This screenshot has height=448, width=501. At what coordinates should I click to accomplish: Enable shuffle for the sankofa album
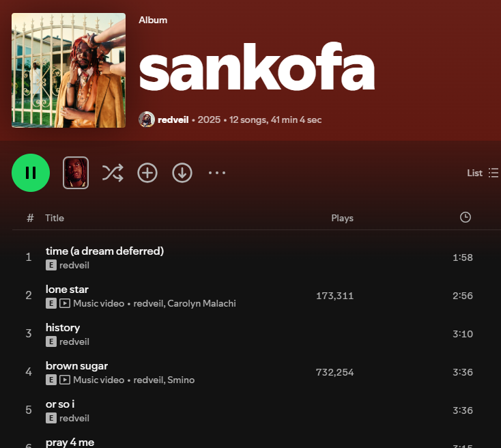113,173
